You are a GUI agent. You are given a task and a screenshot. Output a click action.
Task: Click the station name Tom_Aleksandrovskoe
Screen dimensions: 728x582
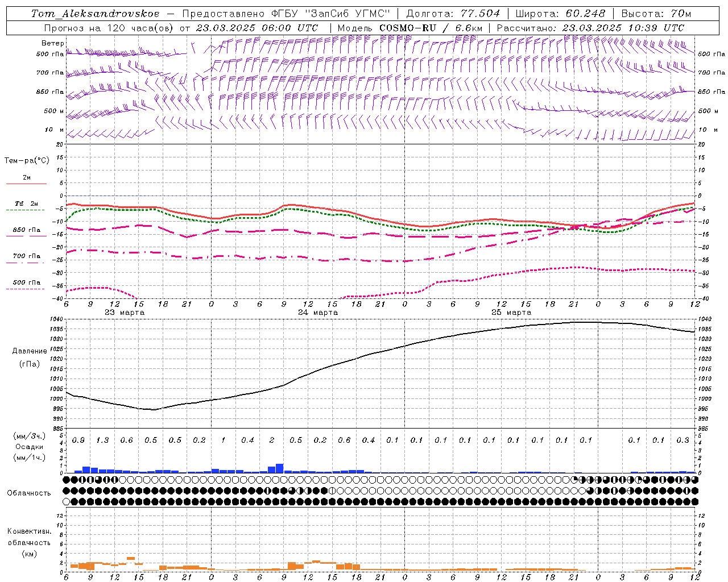click(95, 13)
